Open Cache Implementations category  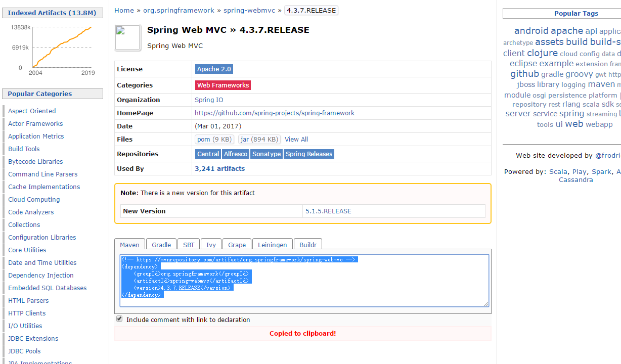click(44, 187)
